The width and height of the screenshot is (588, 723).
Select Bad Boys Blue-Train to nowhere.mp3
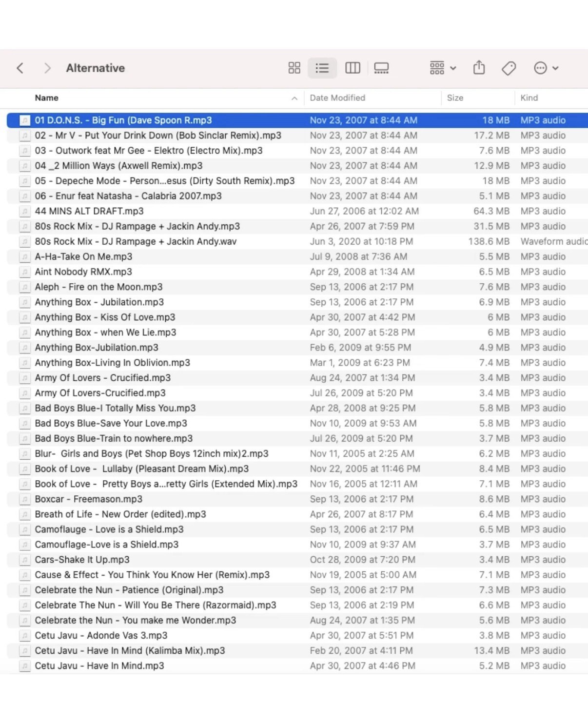(114, 438)
